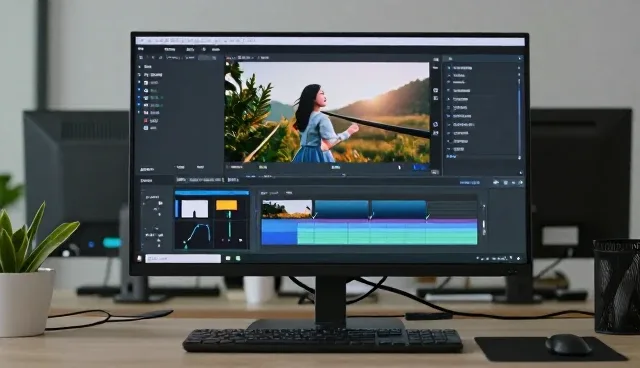This screenshot has width=640, height=368.
Task: Click the system tray icons on the taskbar
Action: [499, 259]
